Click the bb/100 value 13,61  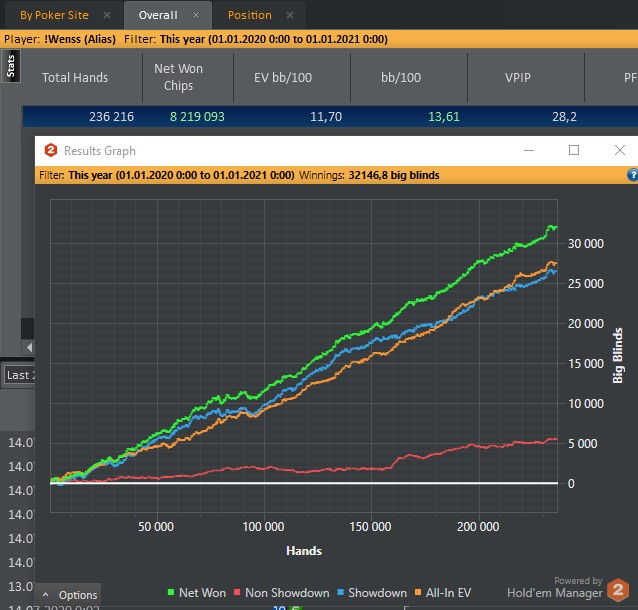pyautogui.click(x=444, y=117)
